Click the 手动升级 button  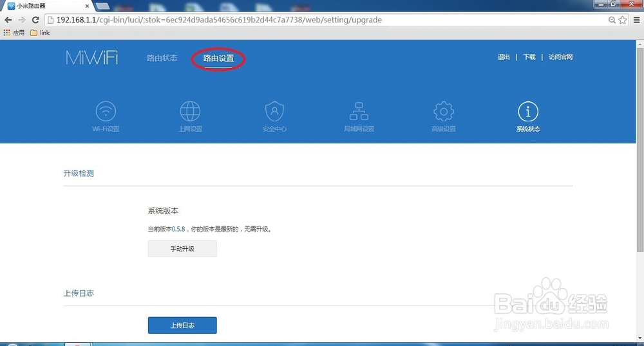click(x=182, y=249)
